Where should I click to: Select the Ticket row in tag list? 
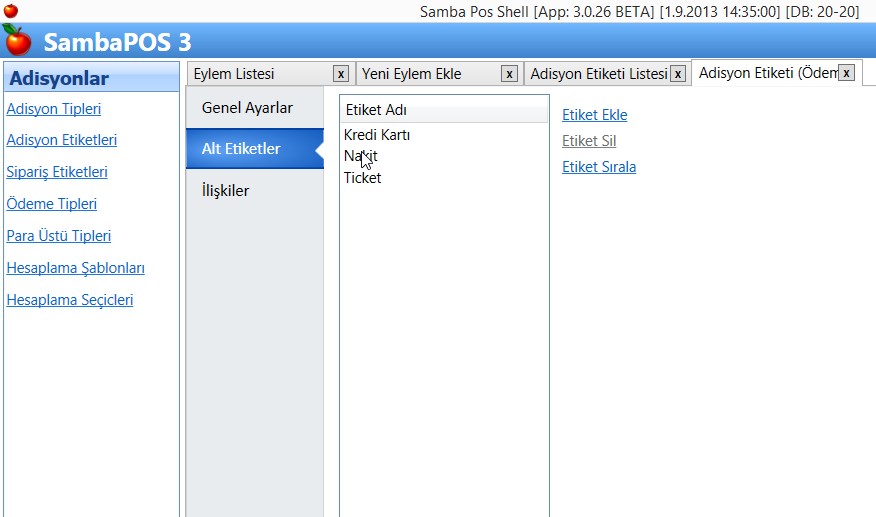pyautogui.click(x=362, y=178)
